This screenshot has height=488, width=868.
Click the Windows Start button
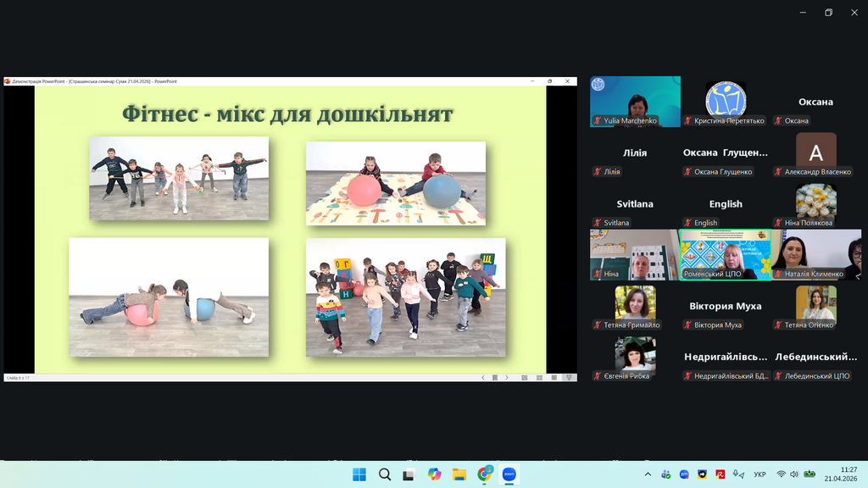359,474
